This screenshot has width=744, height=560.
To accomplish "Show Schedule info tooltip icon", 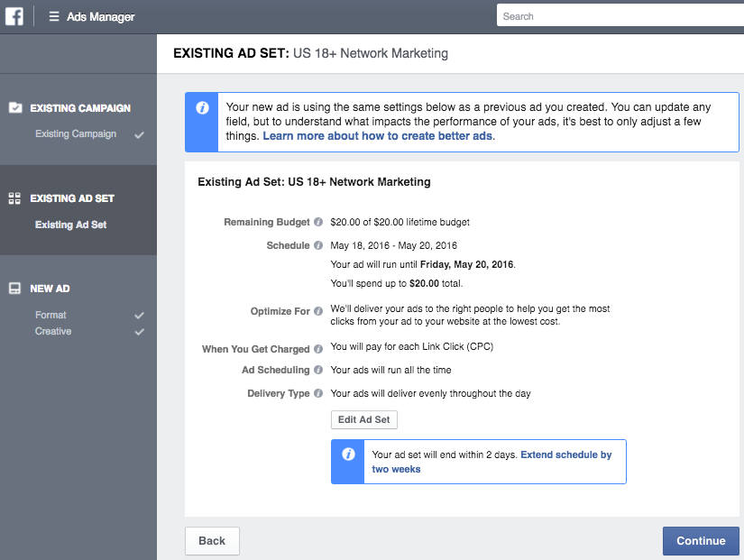I will [x=318, y=245].
